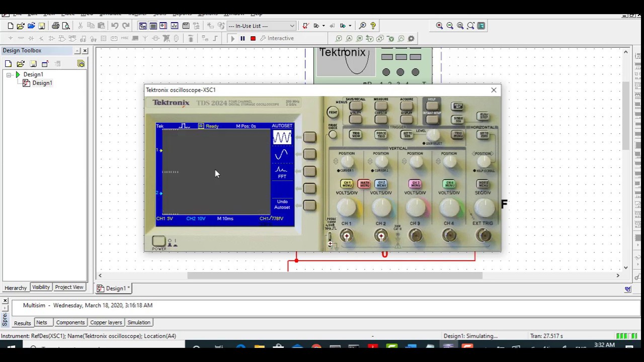Click the Save icon in main toolbar
644x362 pixels.
pos(42,26)
